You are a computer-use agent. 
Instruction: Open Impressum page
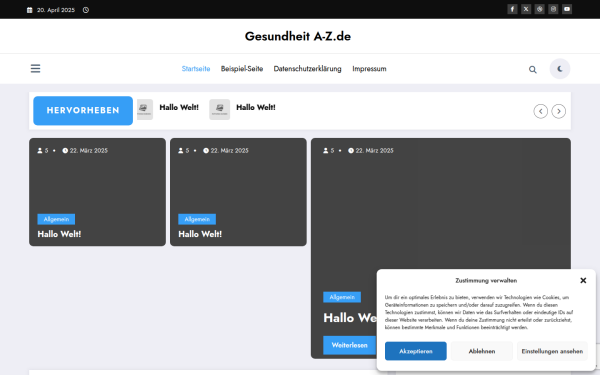coord(369,69)
